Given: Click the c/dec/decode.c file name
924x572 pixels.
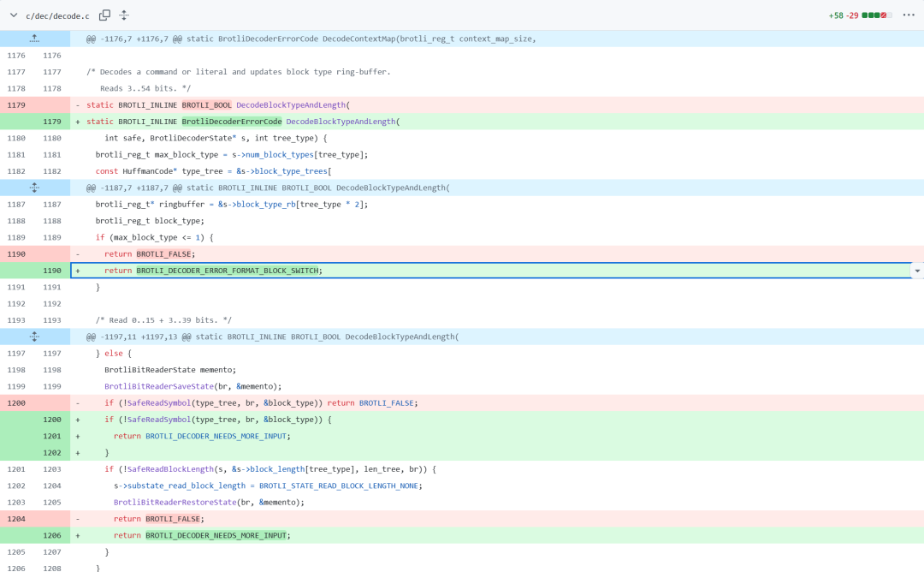Looking at the screenshot, I should point(58,16).
